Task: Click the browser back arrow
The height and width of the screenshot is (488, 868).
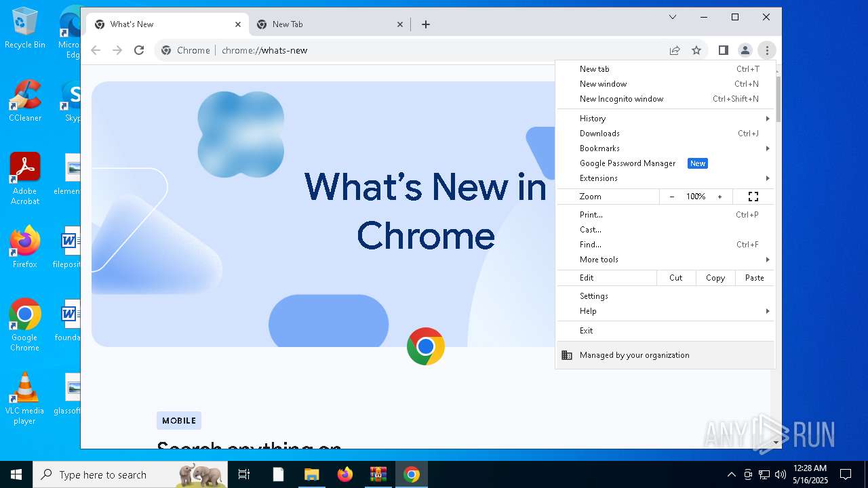Action: (96, 50)
